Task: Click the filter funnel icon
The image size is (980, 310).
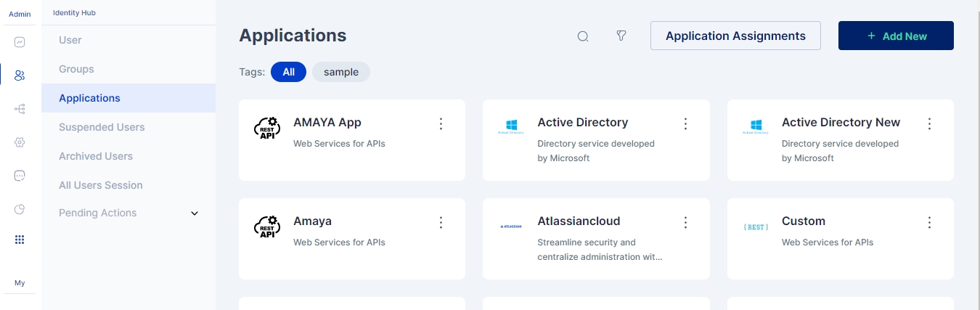Action: click(x=621, y=36)
